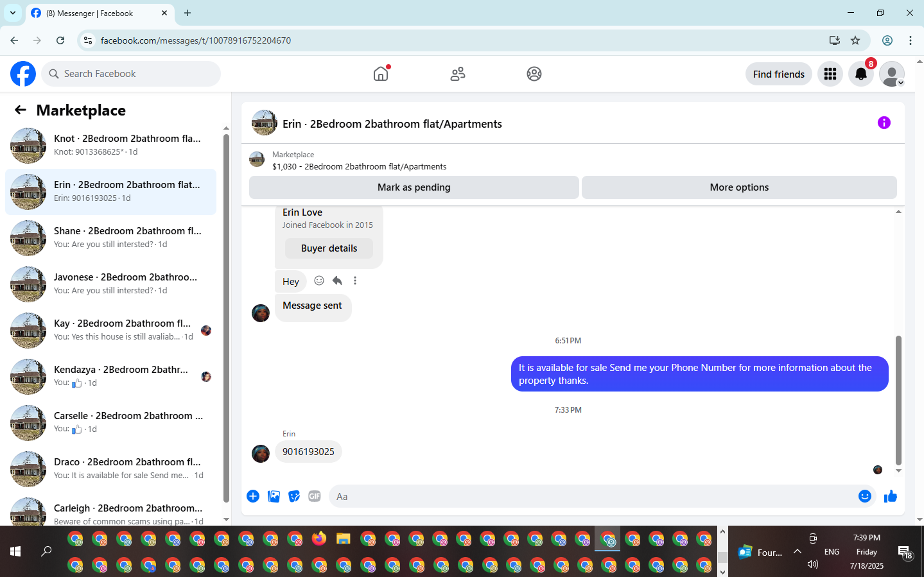This screenshot has height=577, width=924.
Task: Expand the Chrome tab search dropdown
Action: coord(13,13)
